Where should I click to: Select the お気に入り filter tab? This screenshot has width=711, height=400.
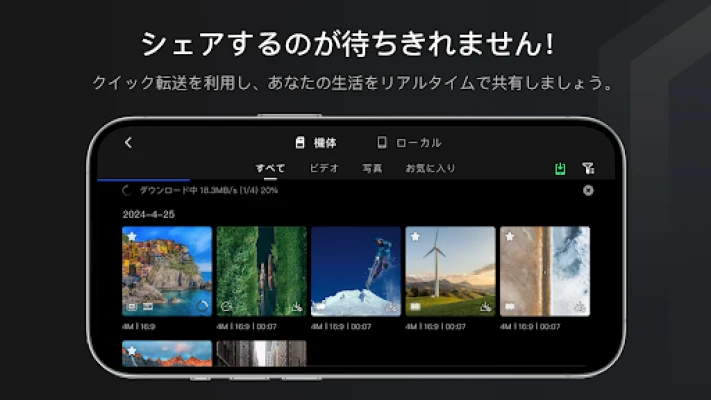click(x=430, y=168)
